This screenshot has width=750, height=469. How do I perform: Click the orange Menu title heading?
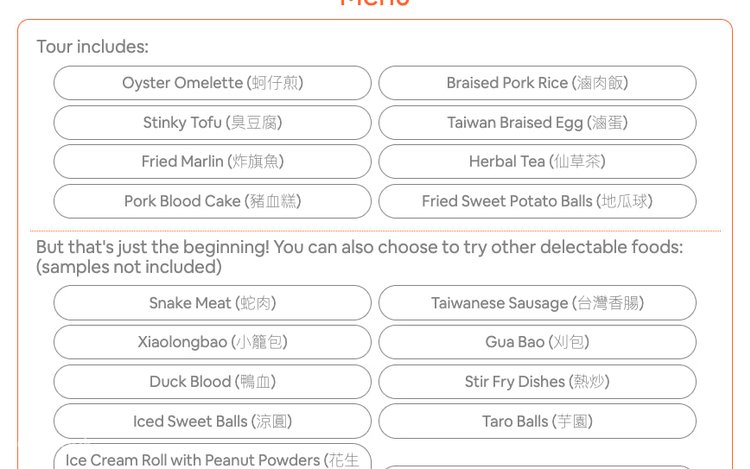click(375, 4)
